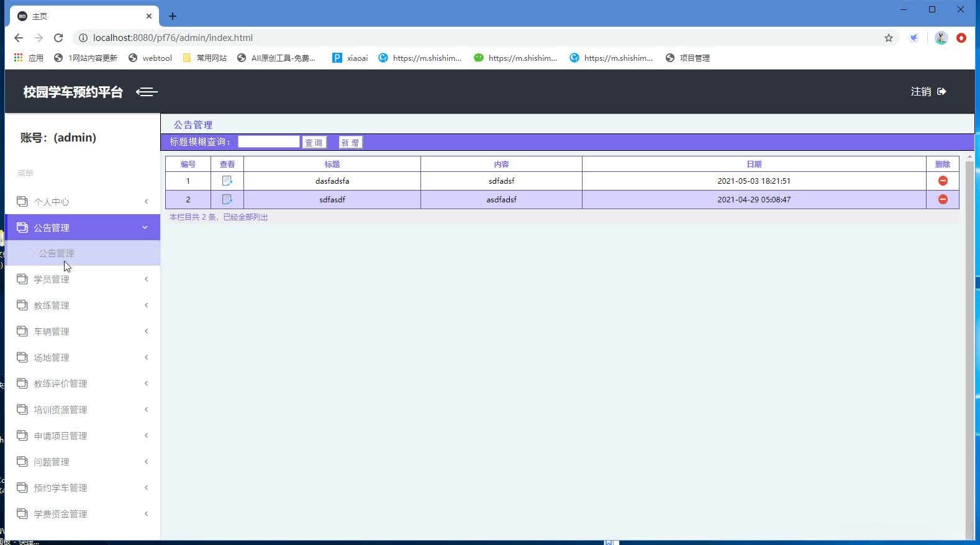Screen dimensions: 980x545
Task: Delete announcement row dasfadsfa
Action: (943, 181)
